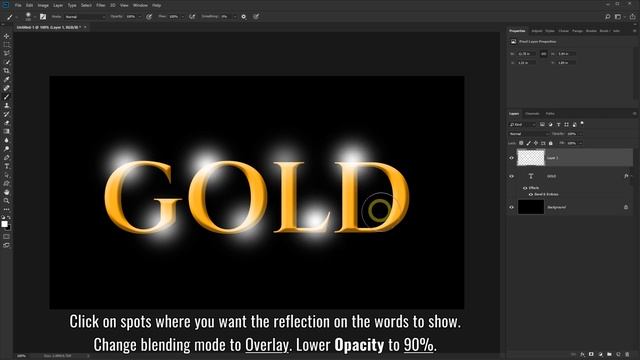This screenshot has width=640, height=360.
Task: Switch to the Channels tab
Action: click(x=532, y=114)
